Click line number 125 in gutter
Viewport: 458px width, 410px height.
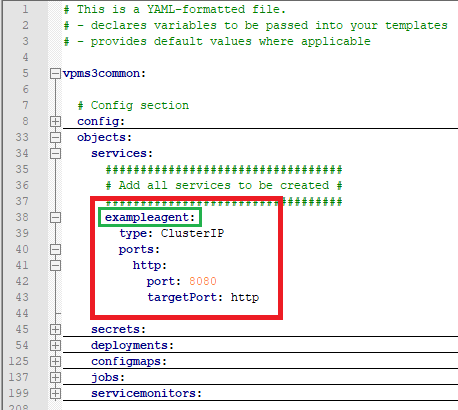coord(19,361)
